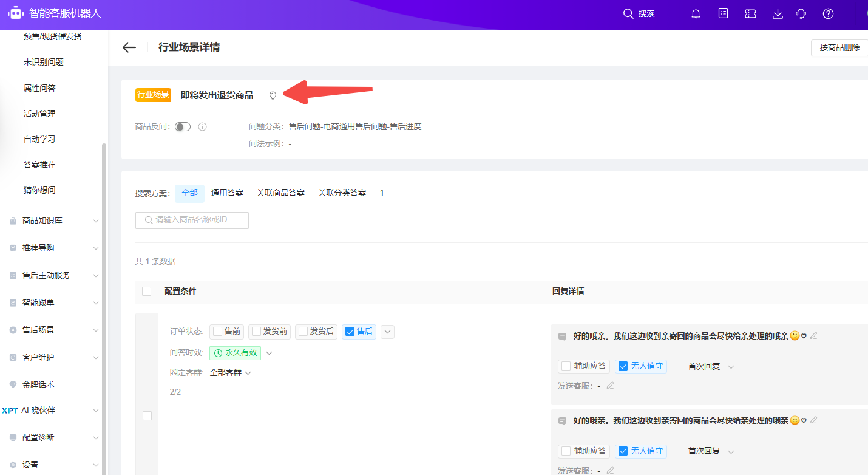Open the coupon ticket icon in header
Image resolution: width=868 pixels, height=475 pixels.
pos(750,14)
